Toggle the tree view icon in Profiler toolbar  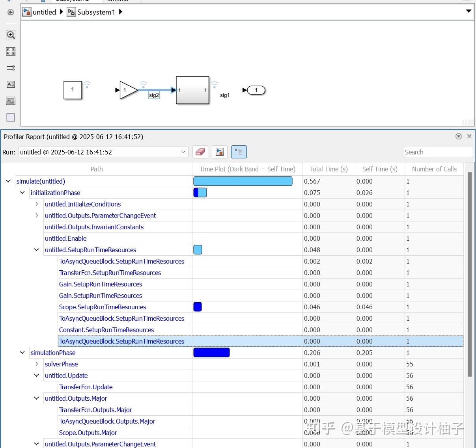[x=239, y=152]
